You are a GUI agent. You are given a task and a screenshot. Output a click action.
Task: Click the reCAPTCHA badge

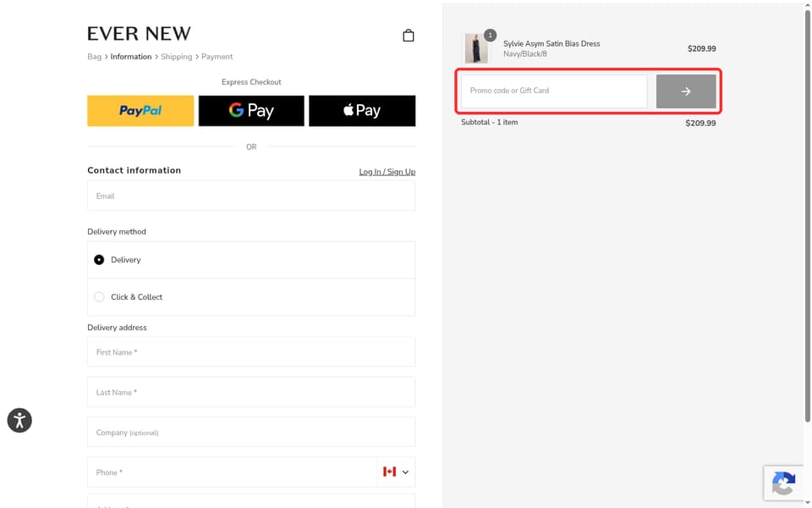point(783,483)
